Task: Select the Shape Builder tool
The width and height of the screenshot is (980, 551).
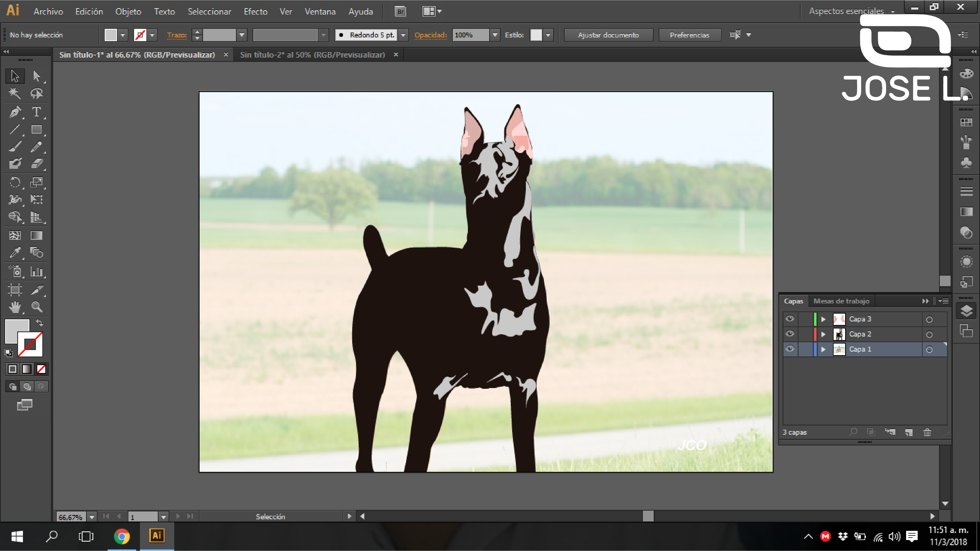Action: 15,217
